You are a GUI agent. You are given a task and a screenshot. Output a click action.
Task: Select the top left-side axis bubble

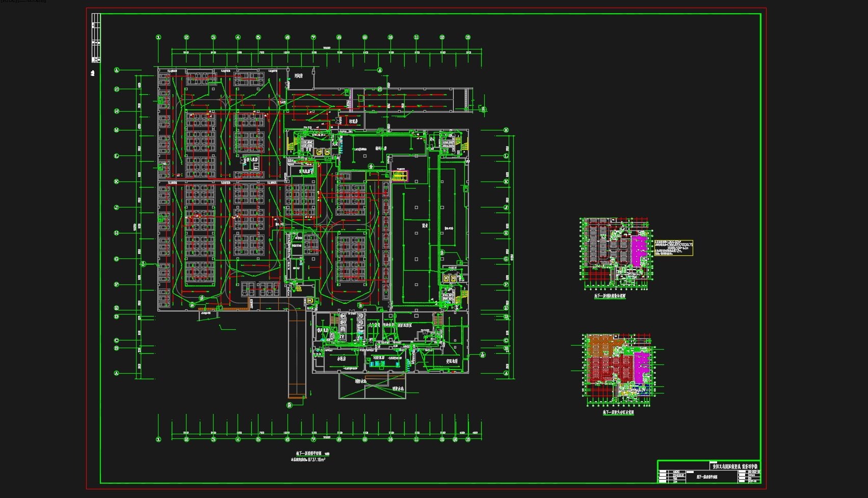(x=117, y=70)
